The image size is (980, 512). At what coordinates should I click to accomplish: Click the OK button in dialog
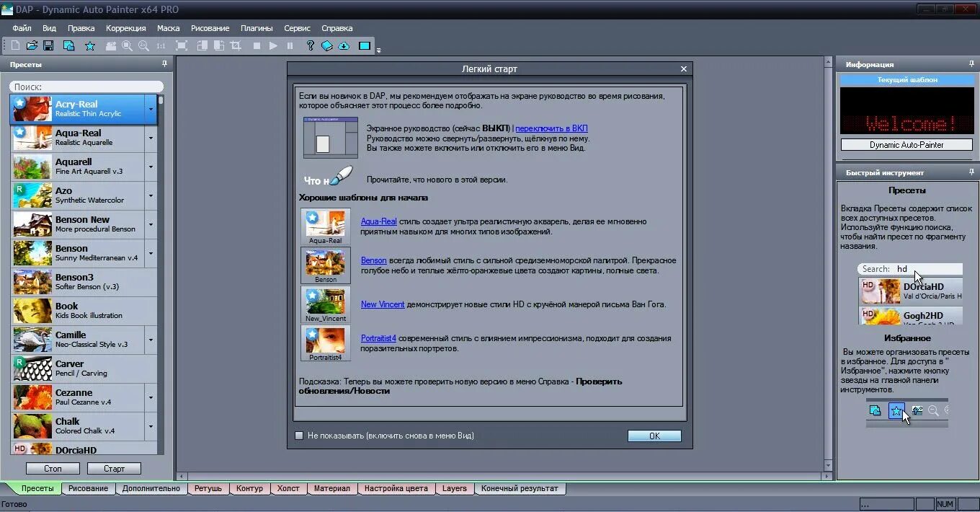coord(654,436)
